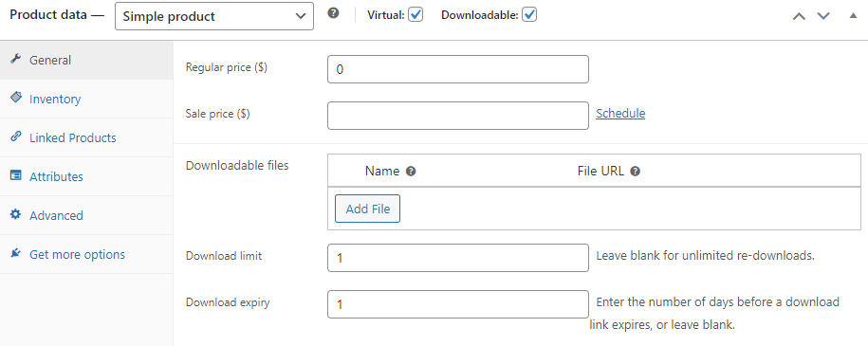
Task: Open the Simple product type dropdown
Action: (x=214, y=16)
